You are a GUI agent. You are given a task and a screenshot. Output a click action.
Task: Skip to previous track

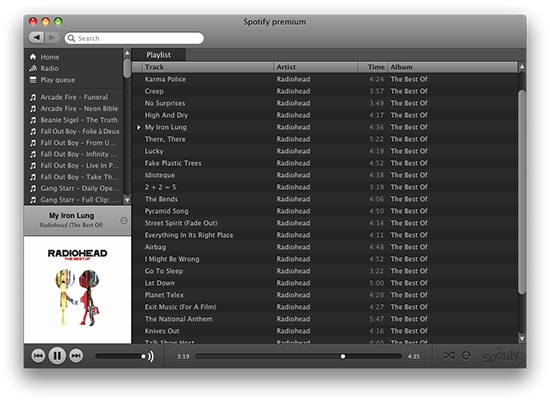click(38, 356)
